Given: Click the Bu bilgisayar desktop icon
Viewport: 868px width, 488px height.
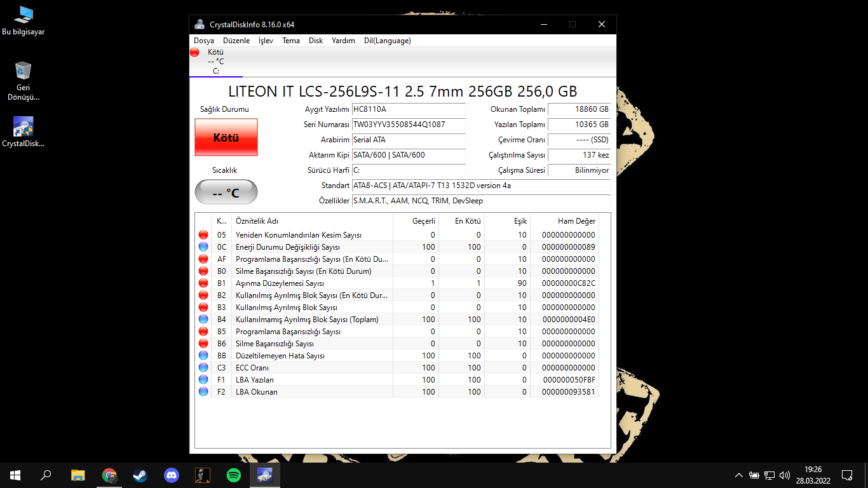Looking at the screenshot, I should click(x=24, y=21).
